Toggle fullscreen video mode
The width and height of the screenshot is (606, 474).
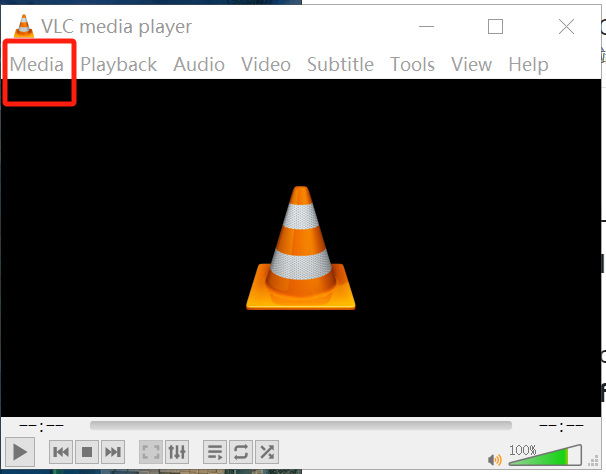tap(151, 452)
